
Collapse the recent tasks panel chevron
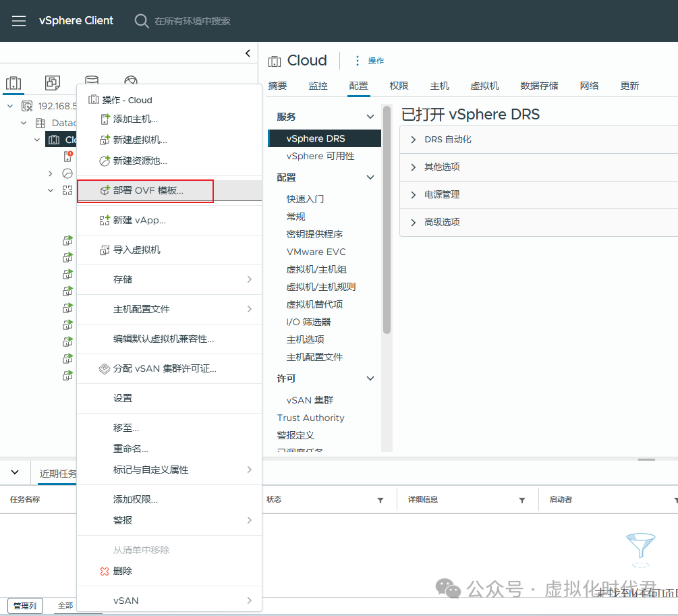(15, 472)
